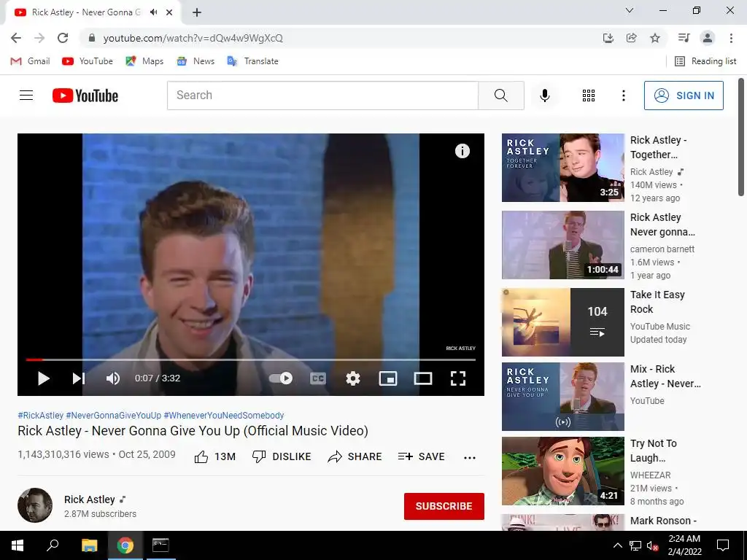Open the Translate bookmark
Image resolution: width=747 pixels, height=560 pixels.
pos(252,61)
